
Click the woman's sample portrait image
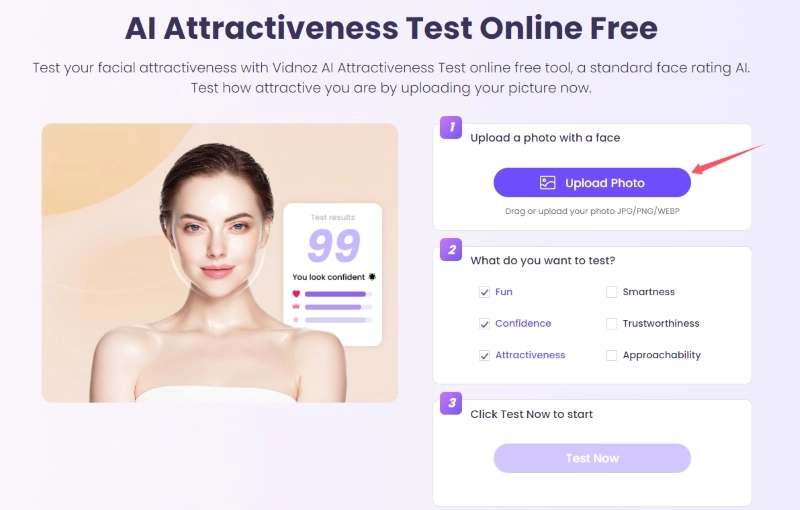pos(220,263)
